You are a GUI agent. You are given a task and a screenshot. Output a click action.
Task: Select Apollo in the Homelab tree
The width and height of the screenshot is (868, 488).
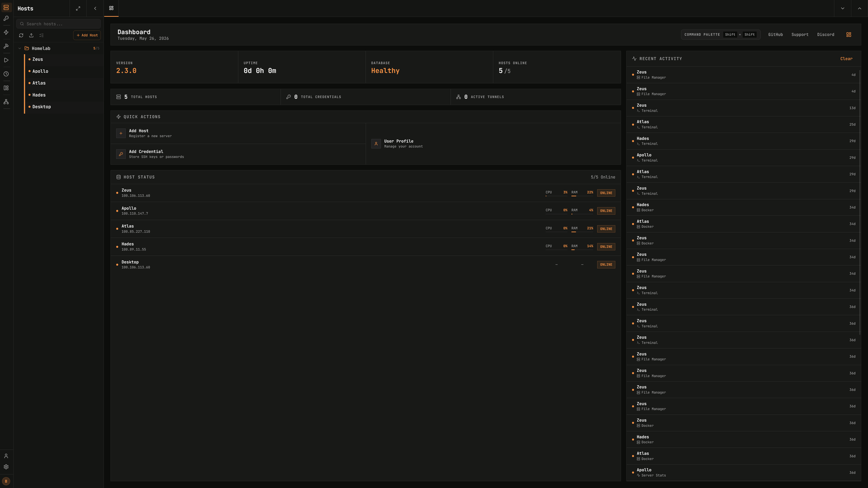tap(63, 71)
